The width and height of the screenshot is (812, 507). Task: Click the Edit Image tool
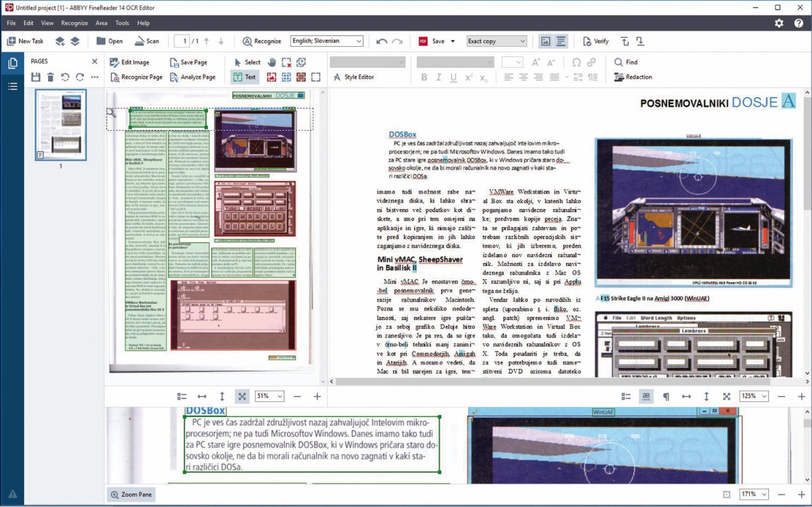click(x=129, y=62)
